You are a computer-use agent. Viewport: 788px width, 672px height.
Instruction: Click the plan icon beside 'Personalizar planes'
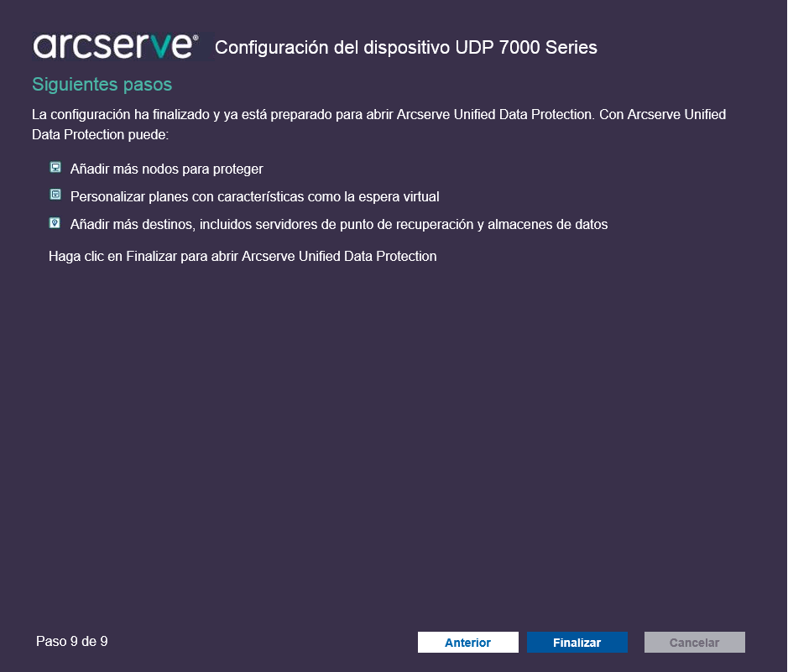[x=55, y=195]
